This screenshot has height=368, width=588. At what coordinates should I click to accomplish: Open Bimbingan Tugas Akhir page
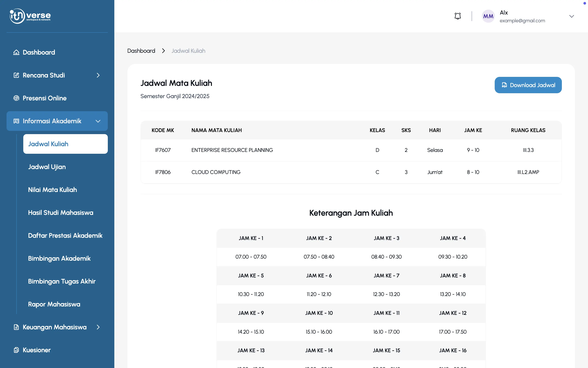[65, 281]
